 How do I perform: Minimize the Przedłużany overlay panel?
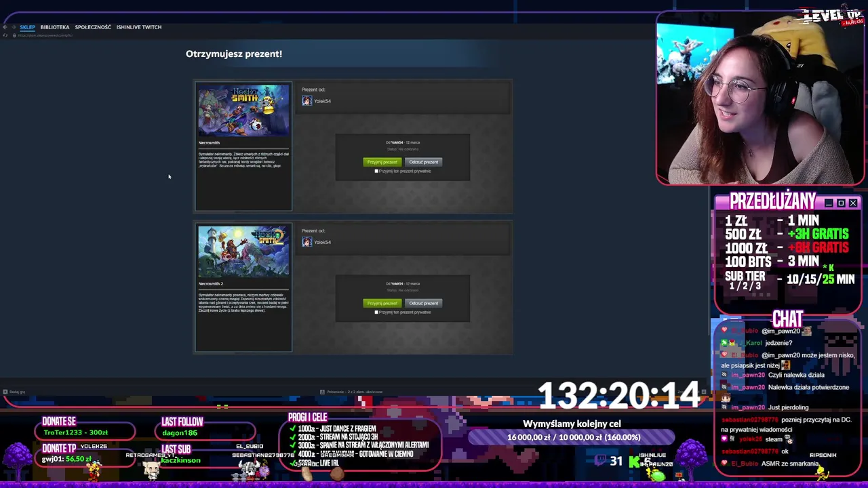pos(829,203)
